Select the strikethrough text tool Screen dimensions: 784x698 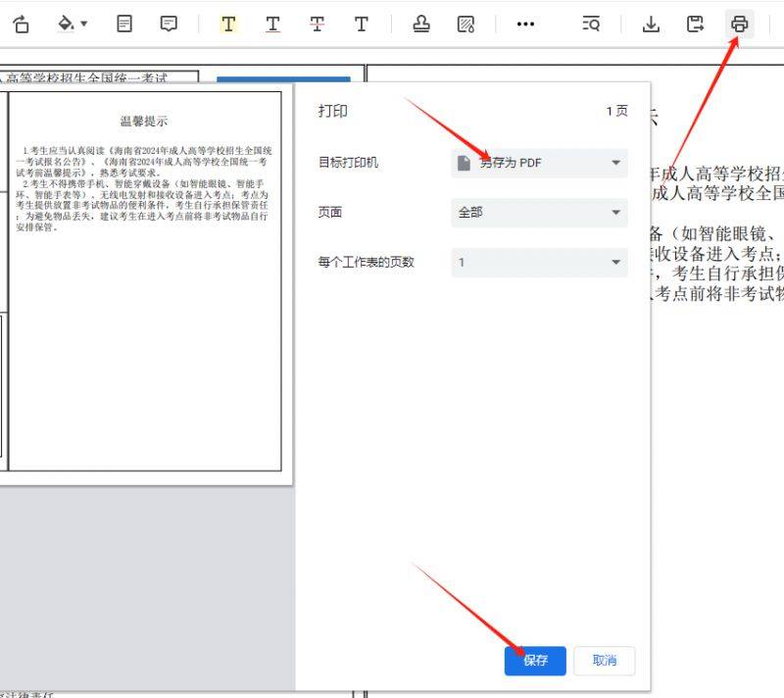point(317,25)
